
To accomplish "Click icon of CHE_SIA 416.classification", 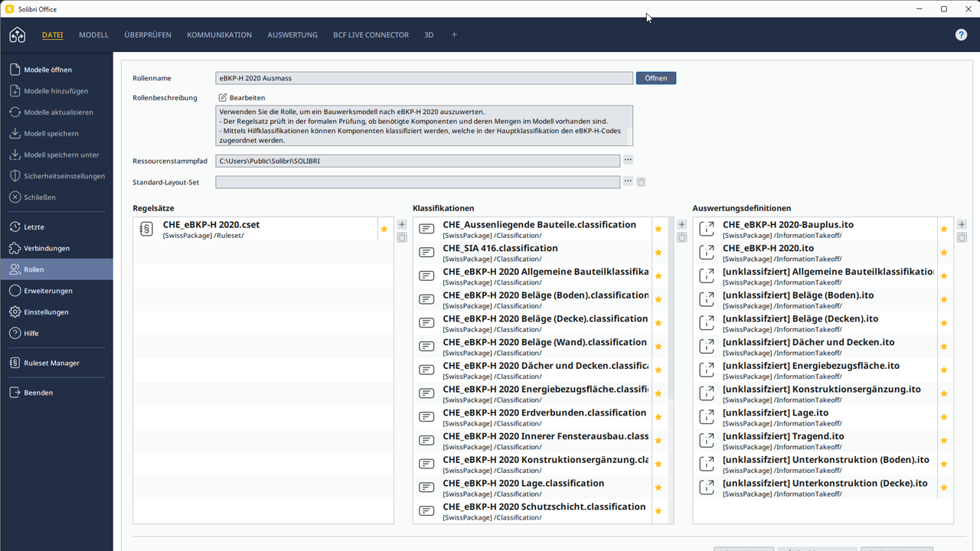I will 427,253.
